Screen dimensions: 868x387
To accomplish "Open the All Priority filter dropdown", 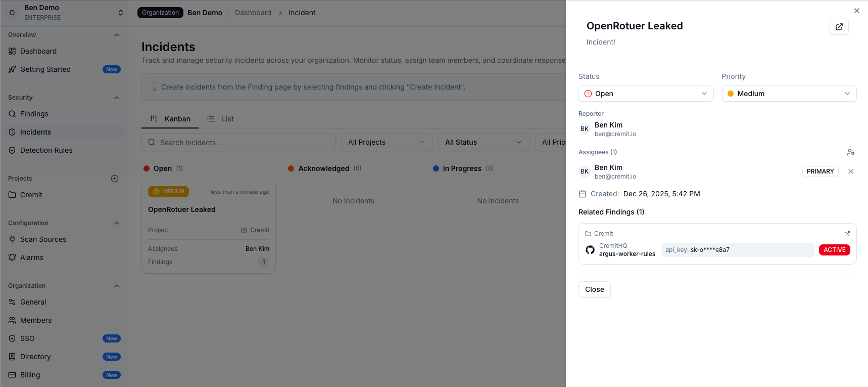I will point(551,142).
